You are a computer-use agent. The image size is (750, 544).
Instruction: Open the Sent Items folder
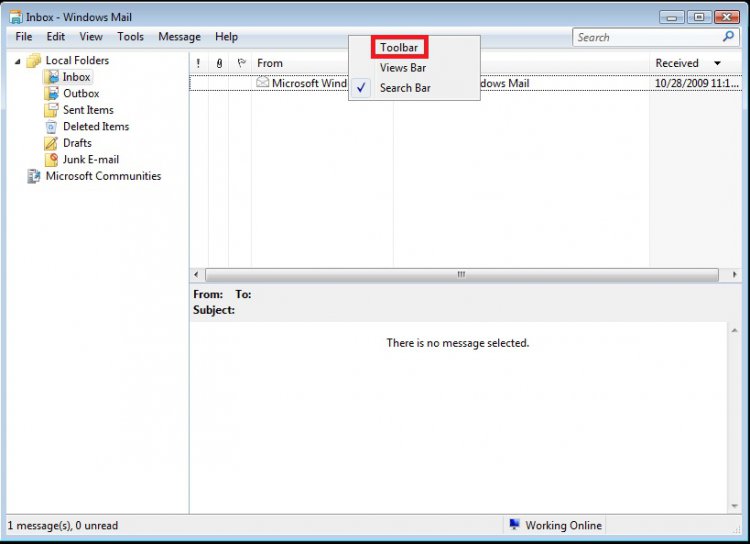point(88,110)
